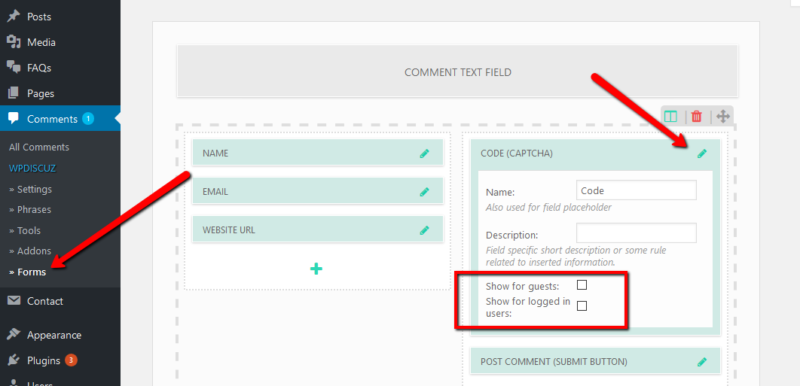
Task: Open the pending comments count badge
Action: point(87,119)
